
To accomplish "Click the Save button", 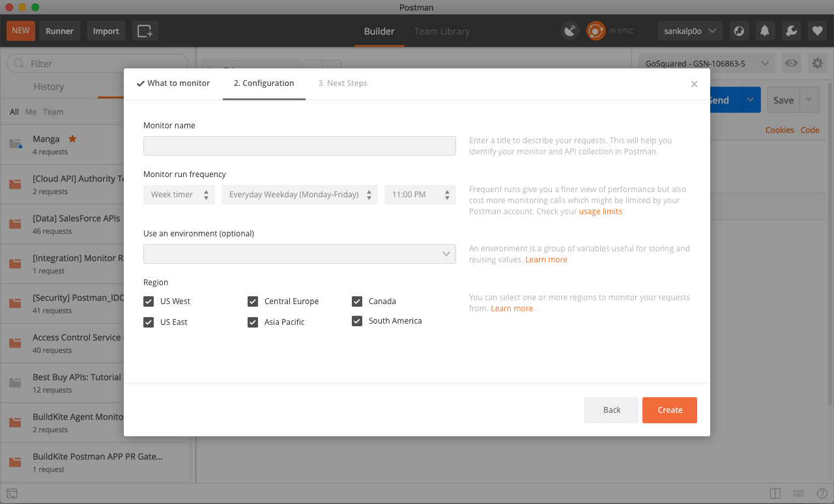I will 783,100.
